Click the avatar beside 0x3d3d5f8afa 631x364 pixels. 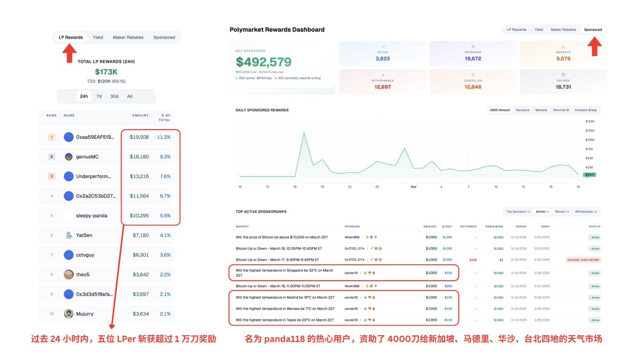point(68,294)
